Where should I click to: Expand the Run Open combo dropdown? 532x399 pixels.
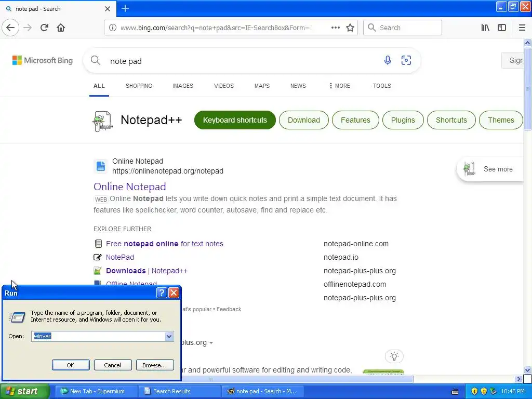pyautogui.click(x=169, y=336)
